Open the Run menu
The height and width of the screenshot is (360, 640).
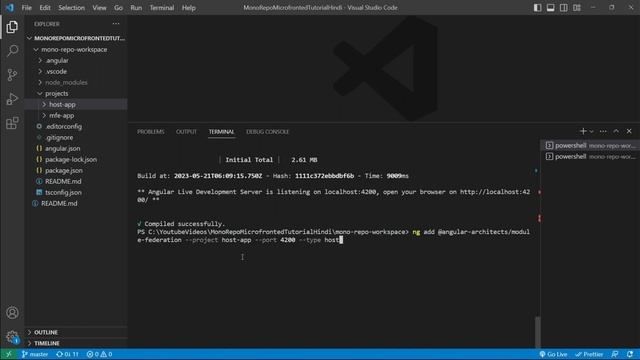click(136, 8)
